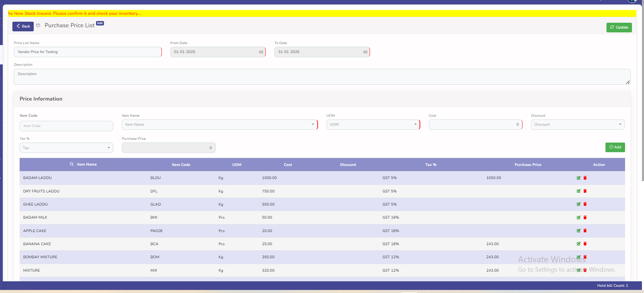Delete the BANANA CAKE entry

pyautogui.click(x=585, y=244)
